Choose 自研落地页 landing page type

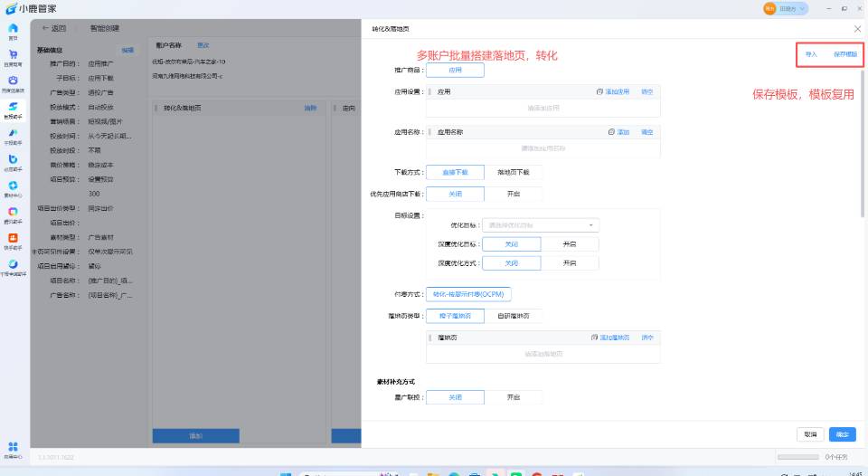click(x=514, y=316)
